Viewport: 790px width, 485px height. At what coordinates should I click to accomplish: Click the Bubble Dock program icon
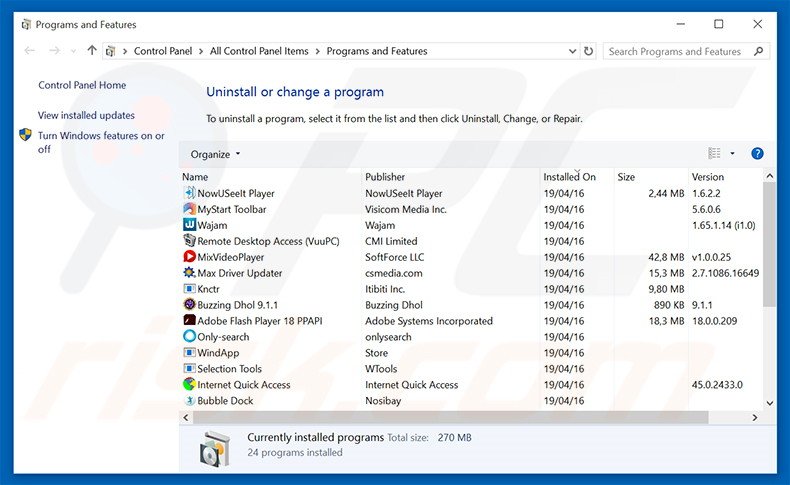point(189,401)
